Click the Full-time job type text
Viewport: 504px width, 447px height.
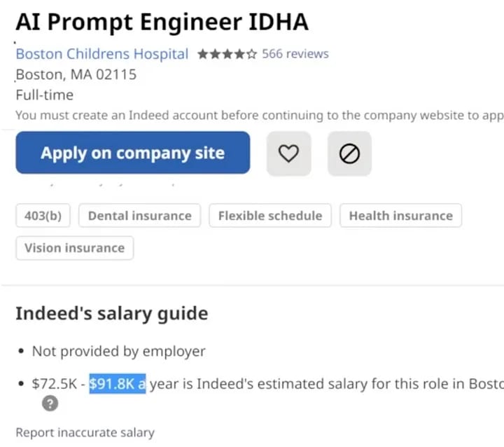(44, 95)
